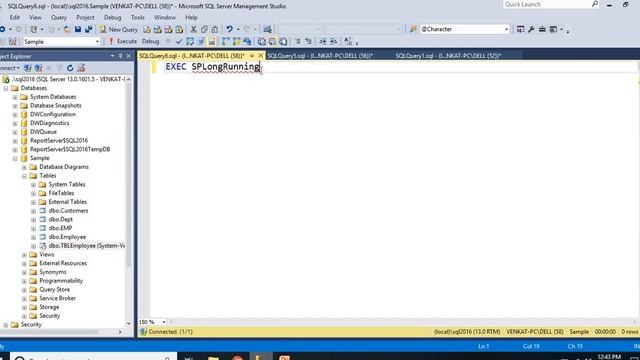Click the Decrease Indent icon
This screenshot has height=360, width=640.
pos(323,41)
